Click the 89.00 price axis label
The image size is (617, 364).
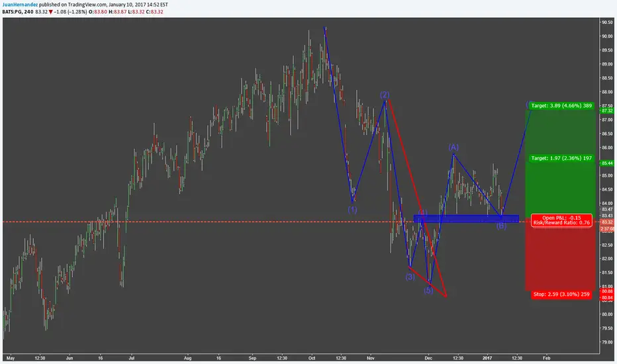click(x=607, y=64)
